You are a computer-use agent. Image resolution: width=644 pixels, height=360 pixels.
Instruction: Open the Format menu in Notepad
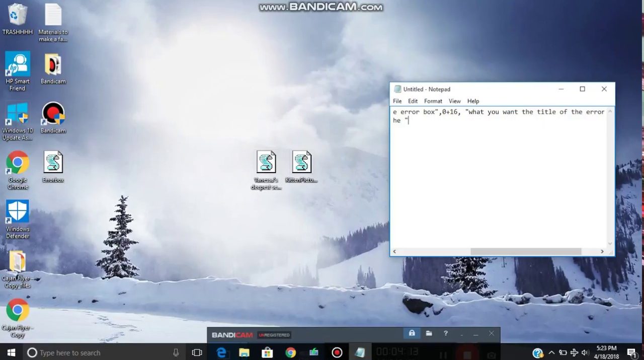(x=433, y=101)
